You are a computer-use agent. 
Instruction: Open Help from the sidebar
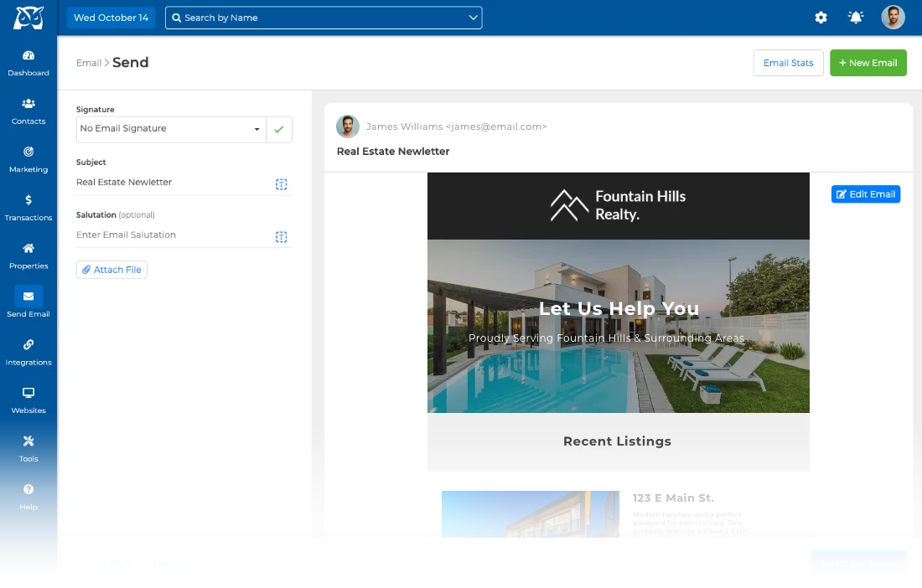[x=28, y=497]
